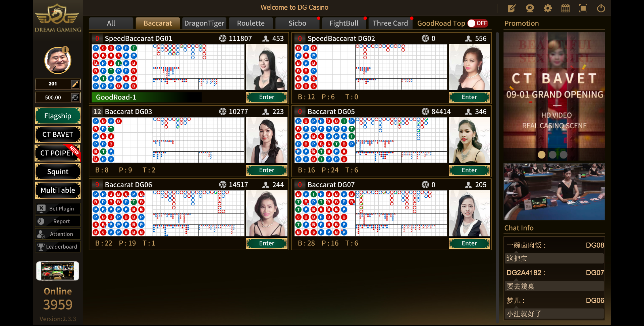This screenshot has height=326, width=644.
Task: Click the DG08 table link in chat
Action: [x=595, y=245]
